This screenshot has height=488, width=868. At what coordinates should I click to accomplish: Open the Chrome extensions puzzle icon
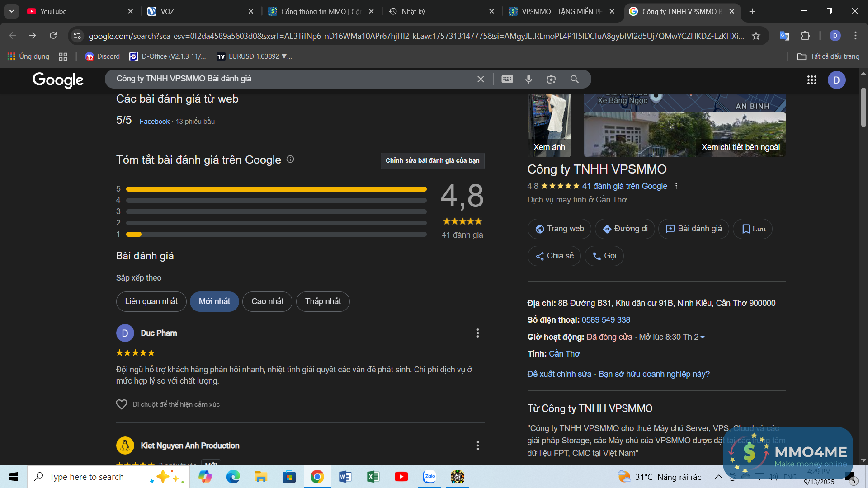click(805, 36)
